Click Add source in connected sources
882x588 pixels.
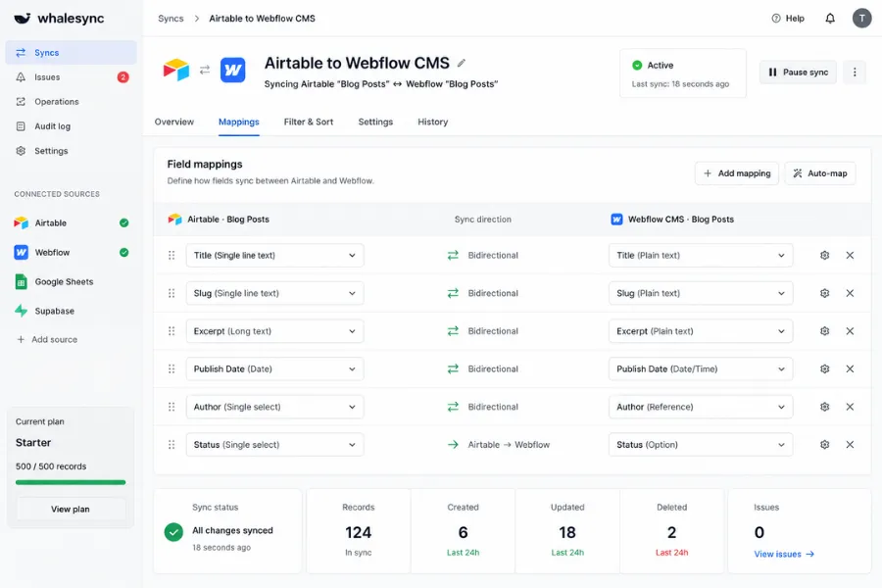pyautogui.click(x=47, y=340)
